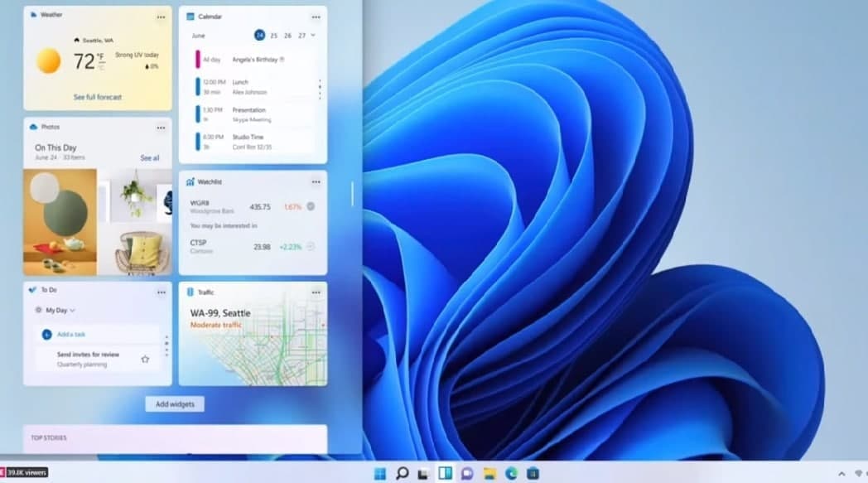This screenshot has width=868, height=483.
Task: Open the Photos widget more options menu
Action: [161, 128]
